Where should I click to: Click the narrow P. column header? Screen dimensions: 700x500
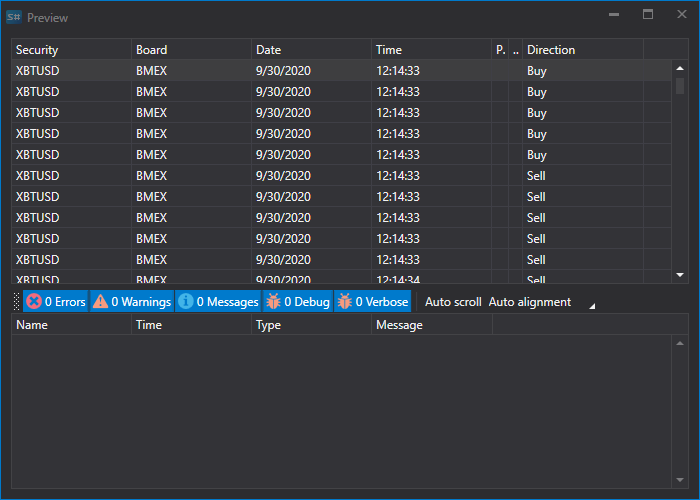tap(500, 50)
